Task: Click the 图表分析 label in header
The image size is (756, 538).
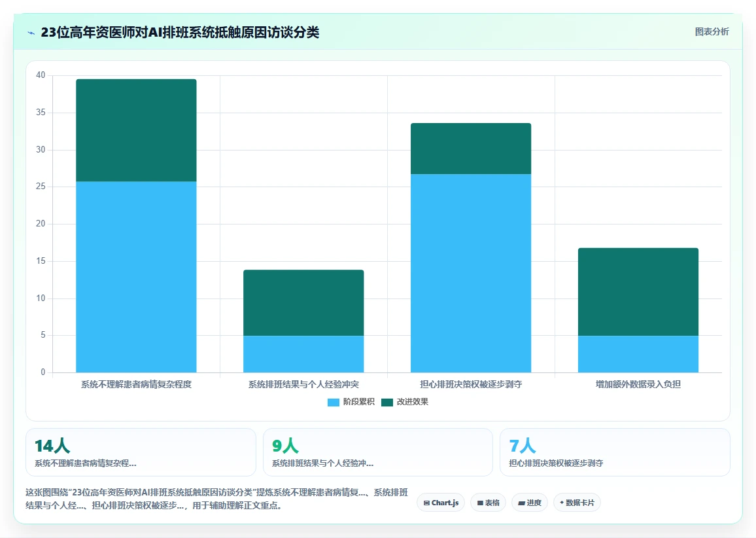Action: coord(712,32)
